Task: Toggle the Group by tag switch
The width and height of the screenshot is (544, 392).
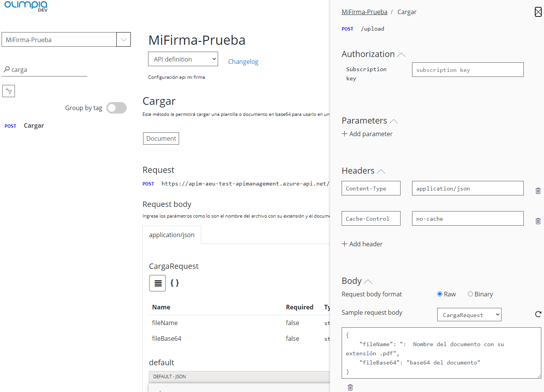Action: click(x=116, y=108)
